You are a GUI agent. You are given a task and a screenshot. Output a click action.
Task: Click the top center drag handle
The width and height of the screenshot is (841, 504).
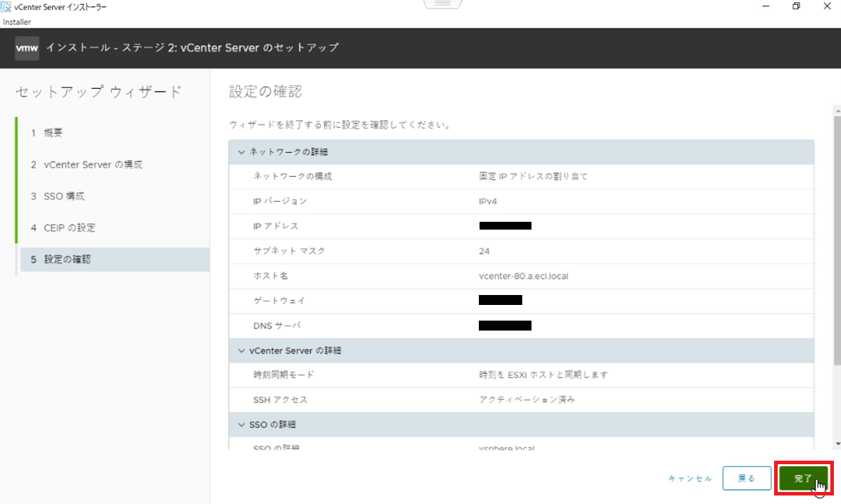pos(443,4)
